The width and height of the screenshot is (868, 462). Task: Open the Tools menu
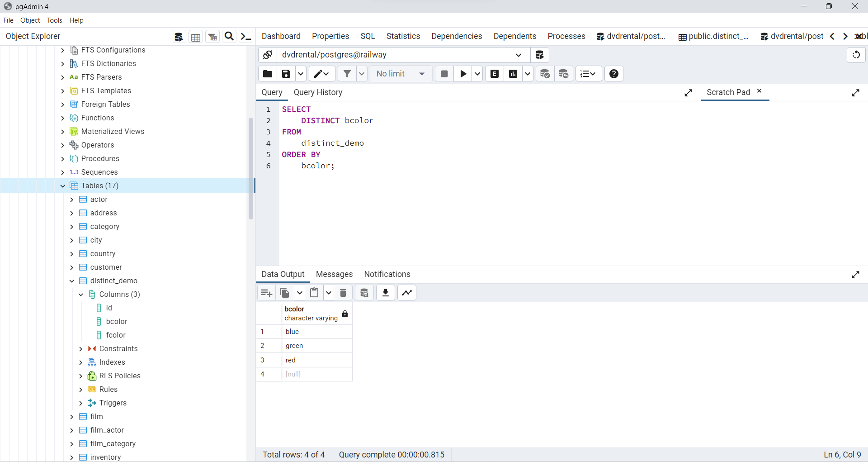pos(55,20)
